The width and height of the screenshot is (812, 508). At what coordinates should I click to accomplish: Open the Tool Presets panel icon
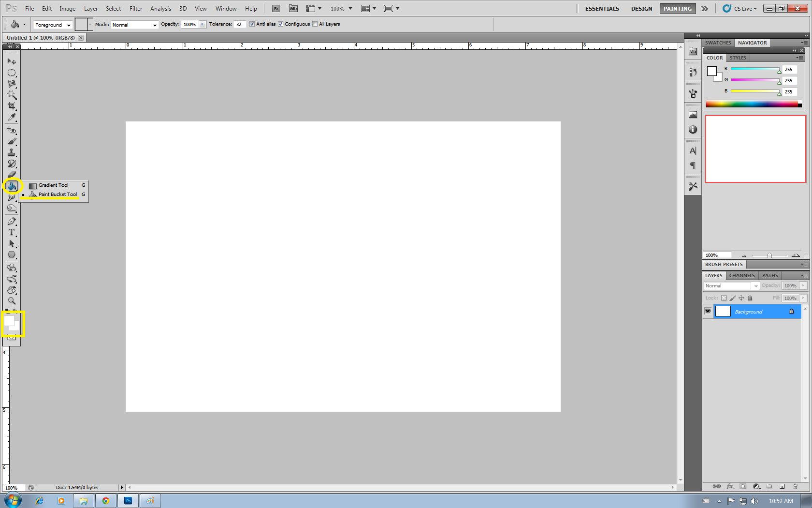pyautogui.click(x=693, y=186)
